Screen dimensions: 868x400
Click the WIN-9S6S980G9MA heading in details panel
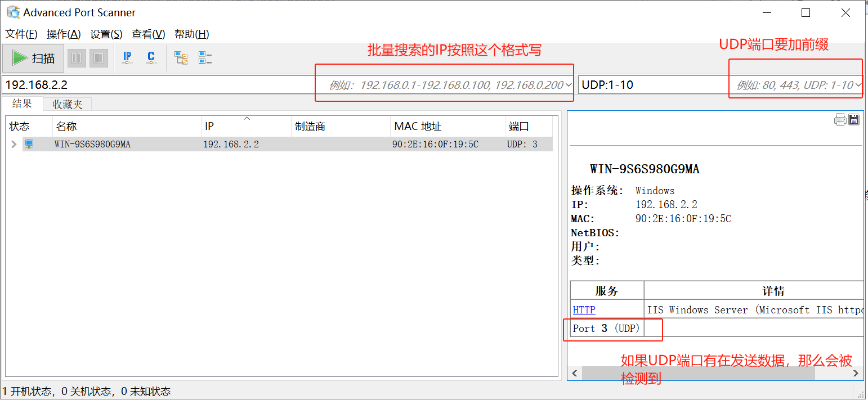(x=645, y=169)
